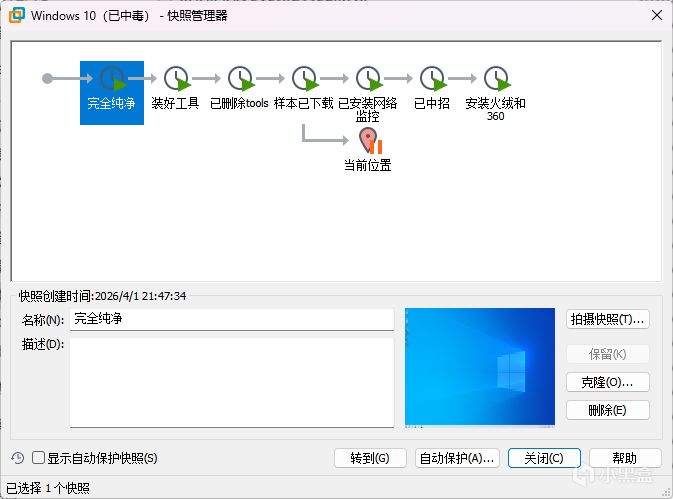Click the 克隆(O)... button
Screen dimensions: 673x499
(607, 382)
